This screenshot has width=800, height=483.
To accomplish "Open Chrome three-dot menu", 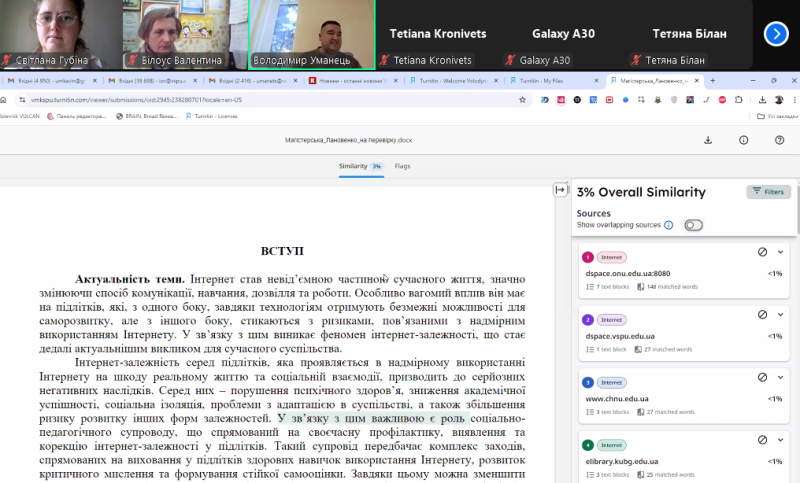I will [x=794, y=100].
